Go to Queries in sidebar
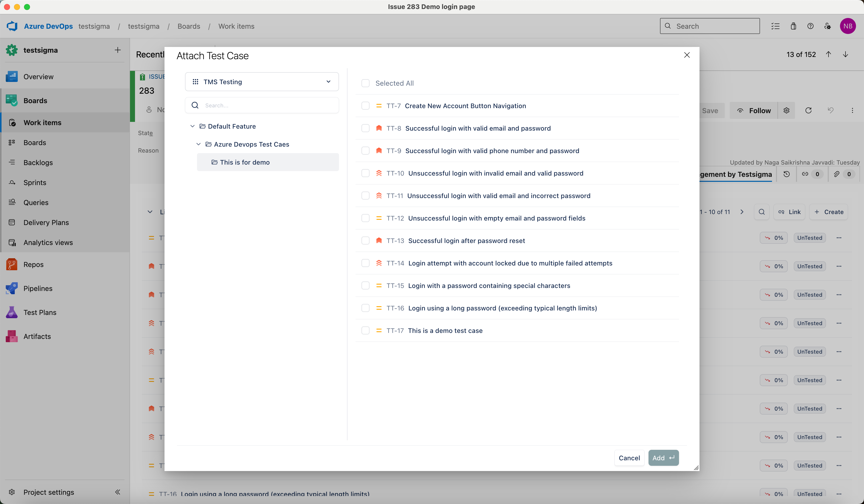 click(36, 203)
